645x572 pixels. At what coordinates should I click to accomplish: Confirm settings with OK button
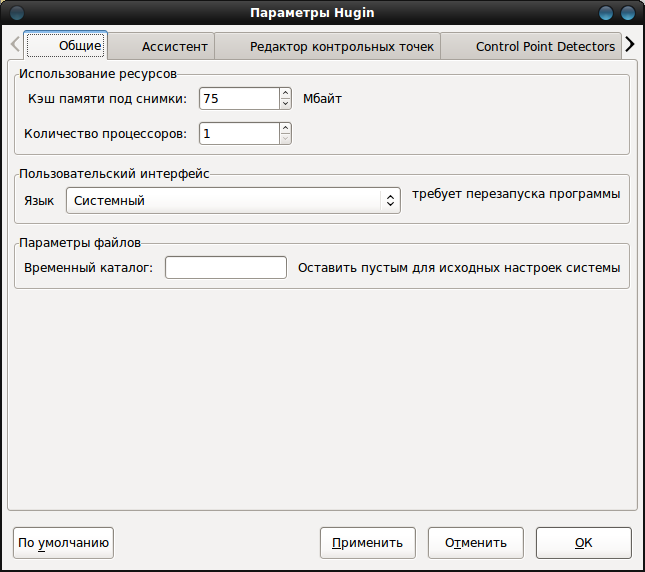pyautogui.click(x=583, y=543)
